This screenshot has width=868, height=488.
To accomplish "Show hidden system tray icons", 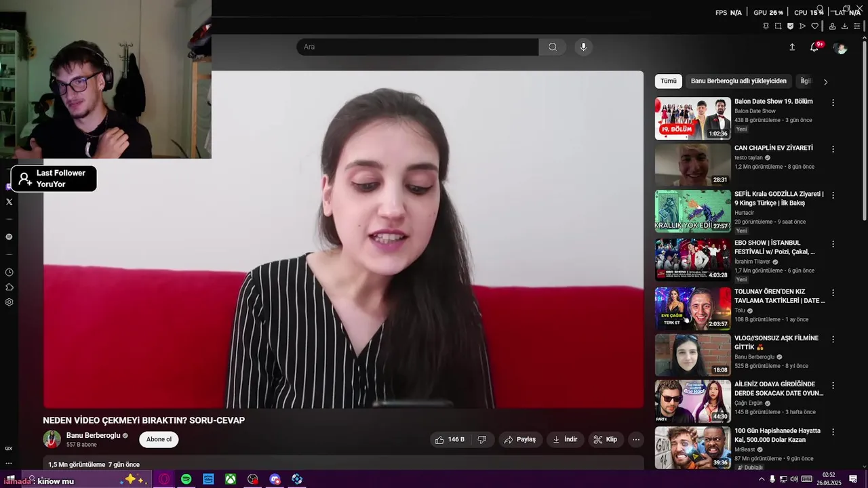I will click(x=761, y=479).
